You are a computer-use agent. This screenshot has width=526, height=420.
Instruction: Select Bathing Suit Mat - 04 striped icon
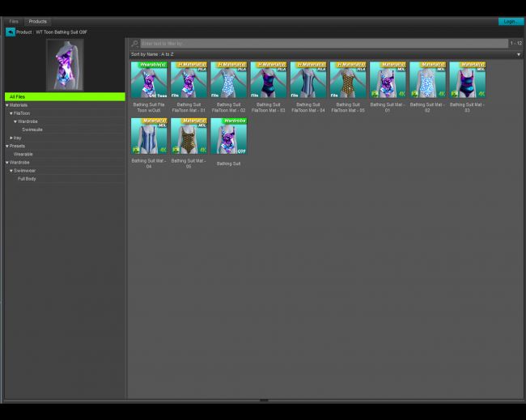(x=149, y=137)
